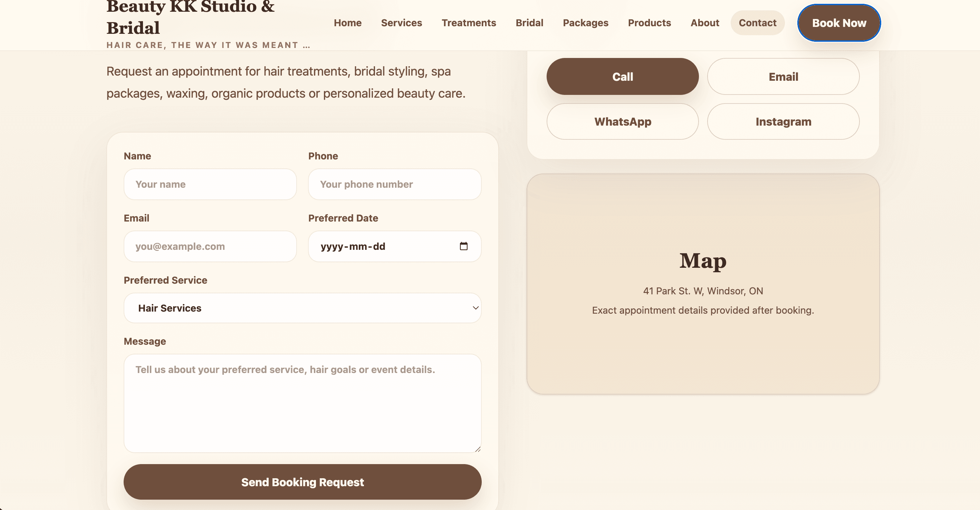Select the address text 41 Park St. W, Windsor, ON
The height and width of the screenshot is (510, 980).
(703, 291)
